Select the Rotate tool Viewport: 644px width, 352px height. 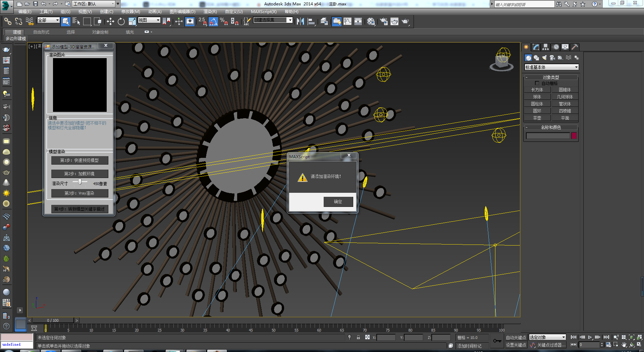point(121,21)
